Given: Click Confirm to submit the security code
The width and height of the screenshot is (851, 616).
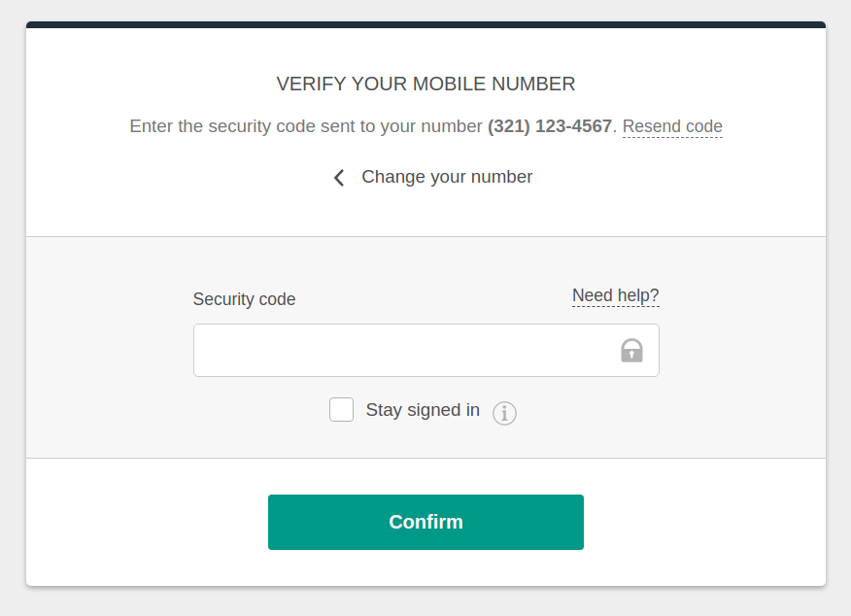Looking at the screenshot, I should click(x=425, y=522).
